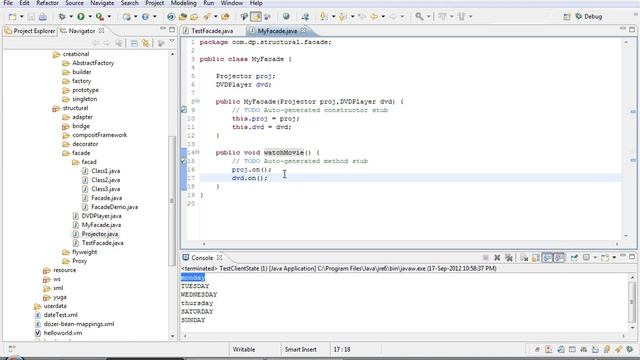Switch to the Debug perspective
This screenshot has width=640, height=360.
589,17
